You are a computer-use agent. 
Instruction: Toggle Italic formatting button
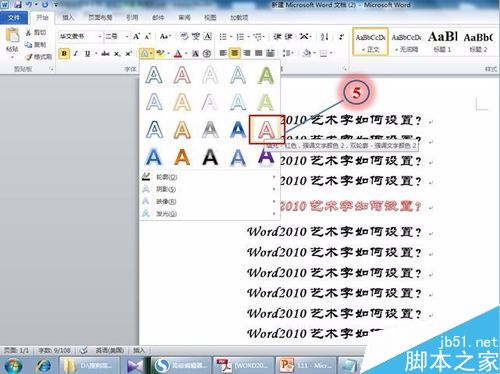pos(76,53)
